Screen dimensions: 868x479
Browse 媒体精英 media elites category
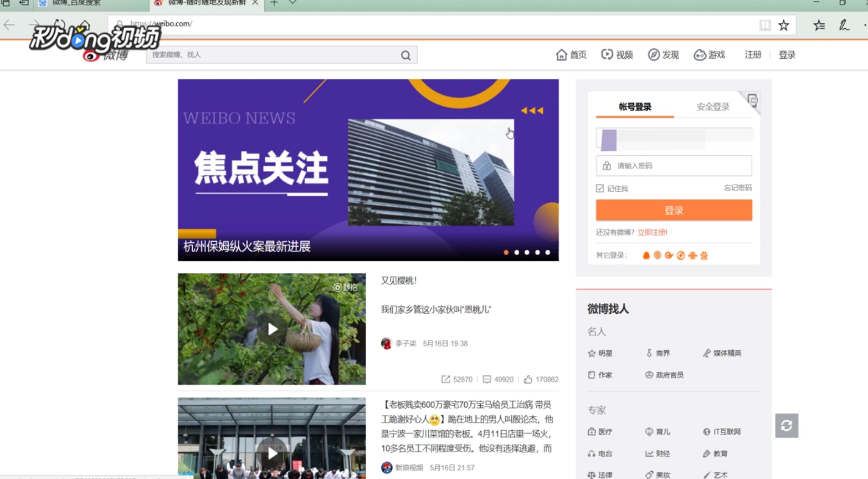(722, 353)
